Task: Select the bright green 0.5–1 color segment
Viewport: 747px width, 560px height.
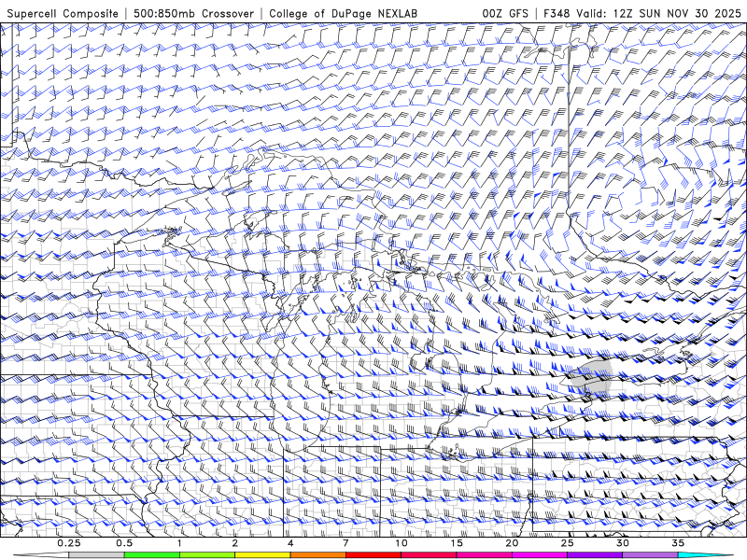Action: tap(152, 555)
